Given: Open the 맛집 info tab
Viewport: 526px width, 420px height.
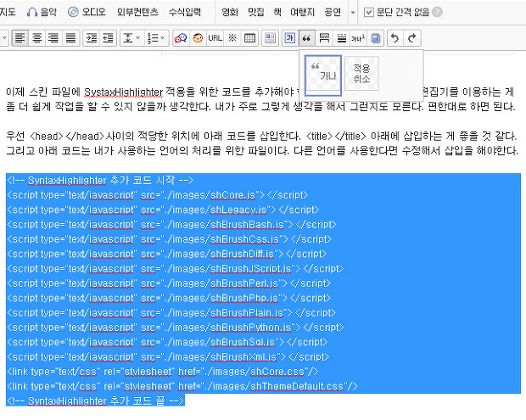Looking at the screenshot, I should click(x=256, y=12).
